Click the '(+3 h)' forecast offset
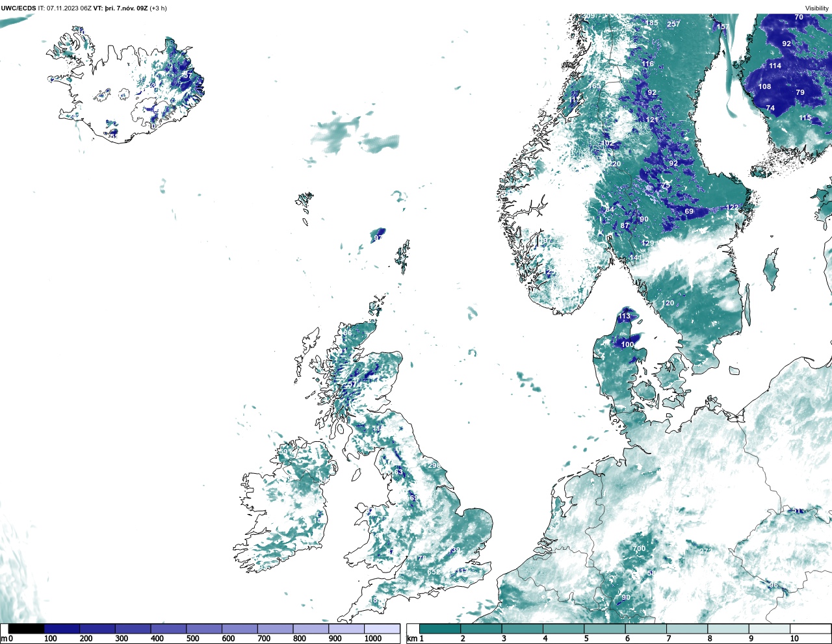This screenshot has height=644, width=832. (x=159, y=8)
